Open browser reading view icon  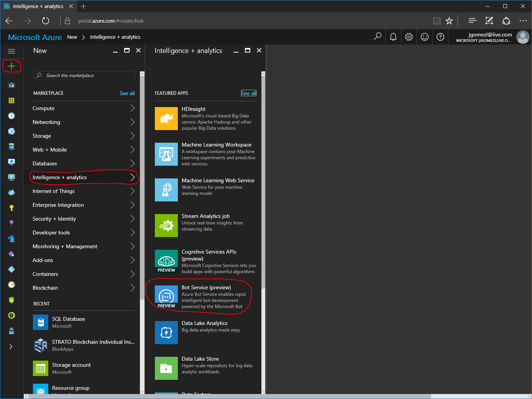click(437, 21)
